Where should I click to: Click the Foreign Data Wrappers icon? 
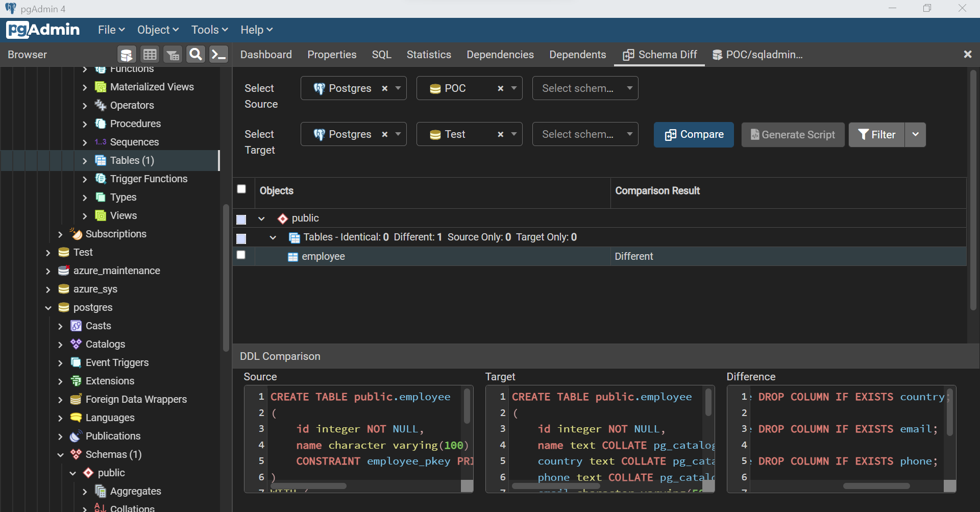pyautogui.click(x=76, y=399)
